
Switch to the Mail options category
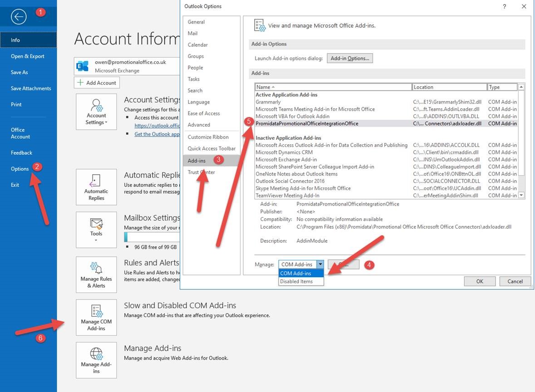pyautogui.click(x=211, y=34)
